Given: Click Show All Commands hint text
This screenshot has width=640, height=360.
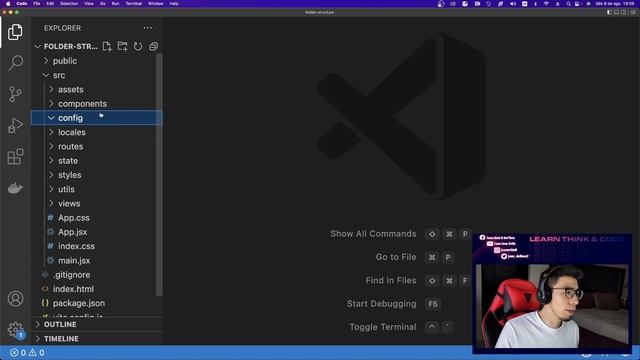Looking at the screenshot, I should coord(373,234).
